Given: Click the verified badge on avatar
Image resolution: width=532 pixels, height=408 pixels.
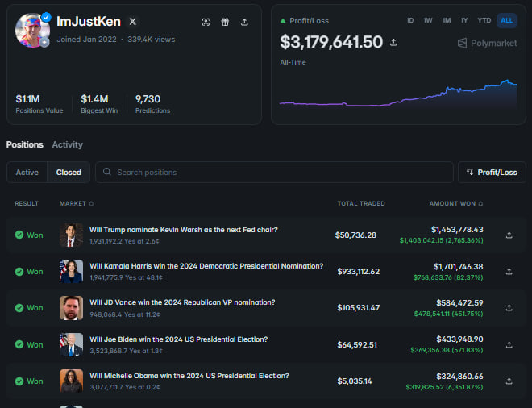Looking at the screenshot, I should coord(46,17).
